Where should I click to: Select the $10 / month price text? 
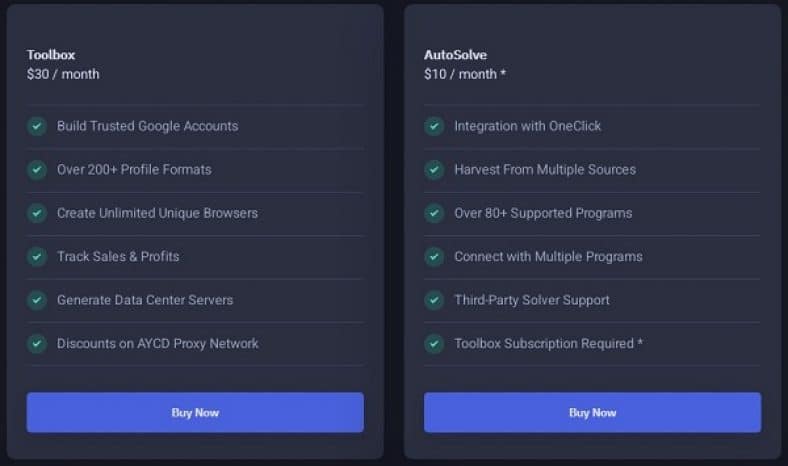(x=465, y=74)
